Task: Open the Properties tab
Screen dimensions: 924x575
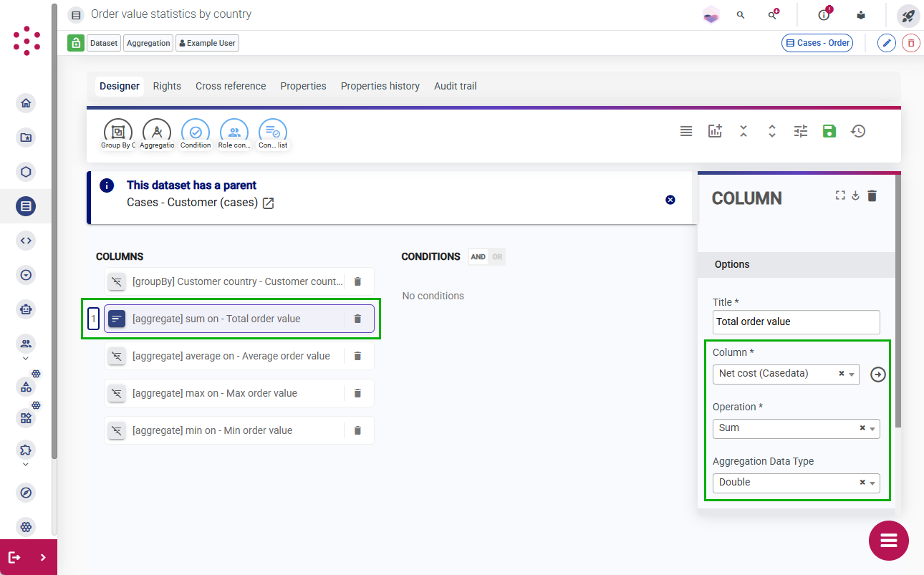Action: (303, 86)
